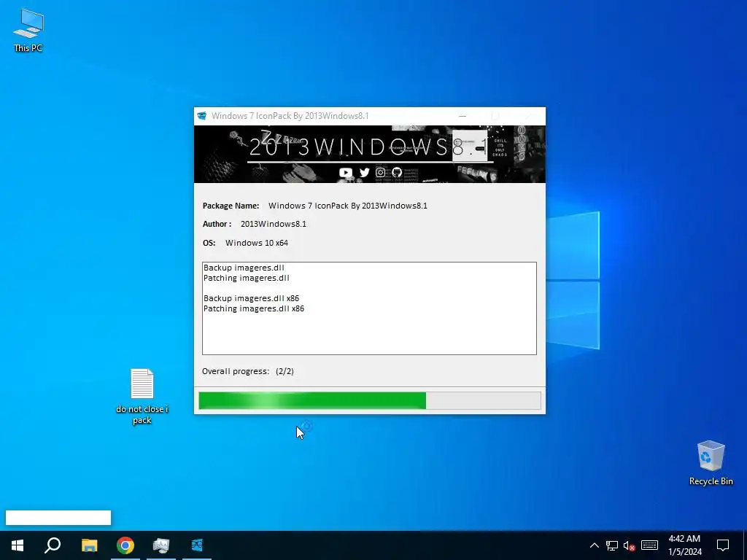Click the Author value 2013Windows8.1
747x560 pixels.
point(274,225)
